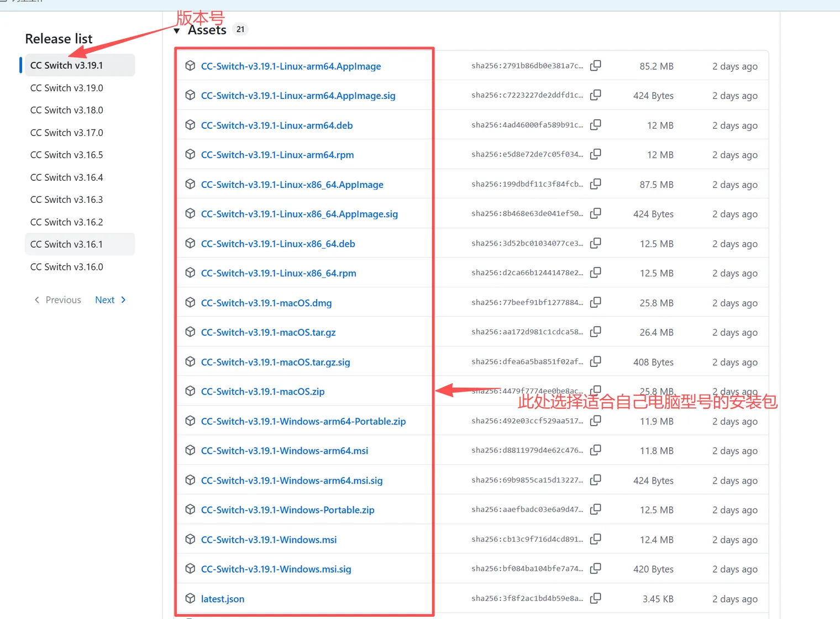Click package icon beside Linux-arm64.AppImage asset

pos(190,66)
